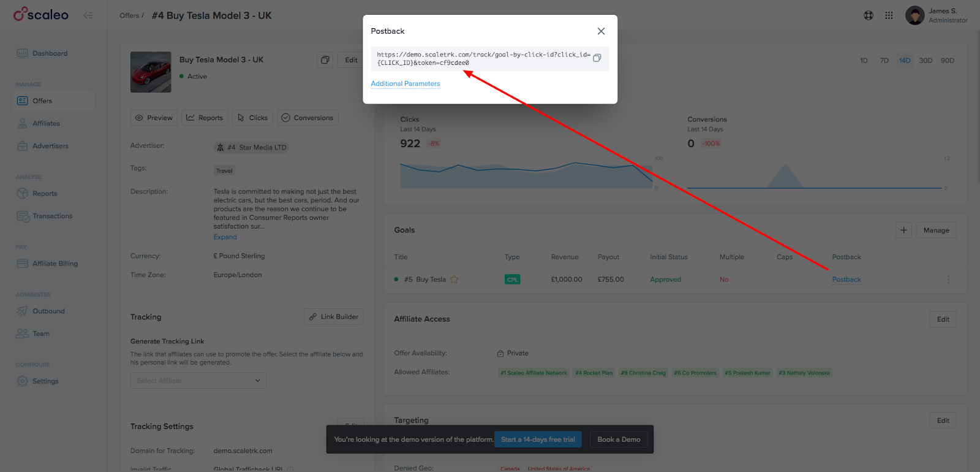This screenshot has width=980, height=472.
Task: Click the £755.00 payout value
Action: [x=611, y=280]
